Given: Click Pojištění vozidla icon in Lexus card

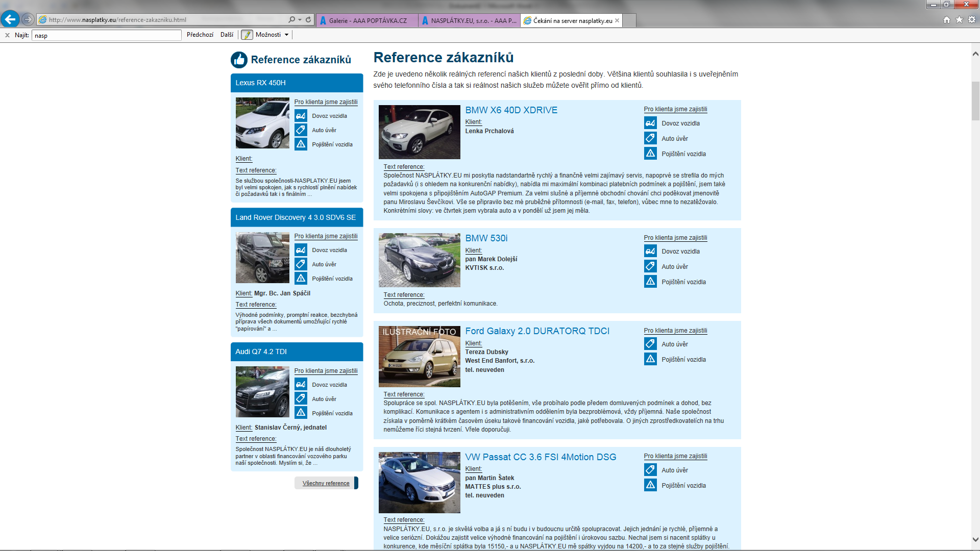Looking at the screenshot, I should tap(301, 144).
